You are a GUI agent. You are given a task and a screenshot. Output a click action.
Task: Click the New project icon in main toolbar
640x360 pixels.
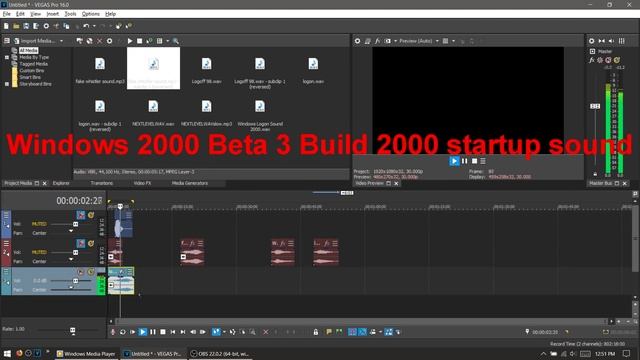6,26
